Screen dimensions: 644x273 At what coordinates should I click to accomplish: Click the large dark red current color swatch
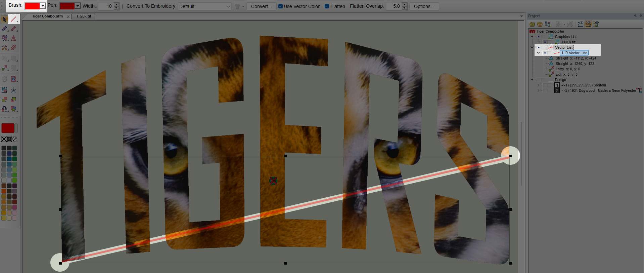pos(8,128)
